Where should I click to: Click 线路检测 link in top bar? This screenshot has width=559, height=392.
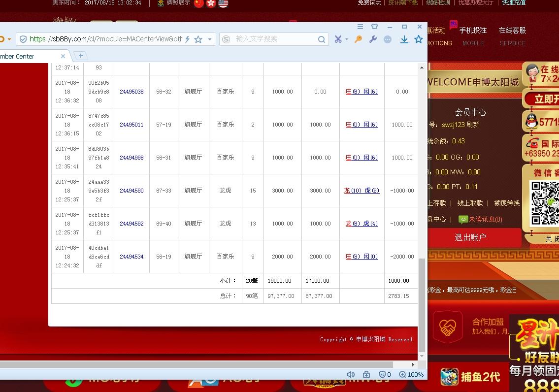pos(438,3)
